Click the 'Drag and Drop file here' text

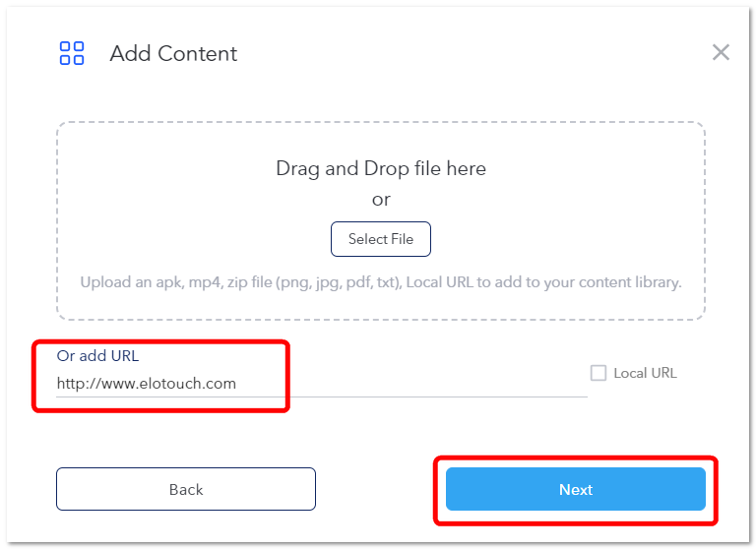tap(381, 168)
